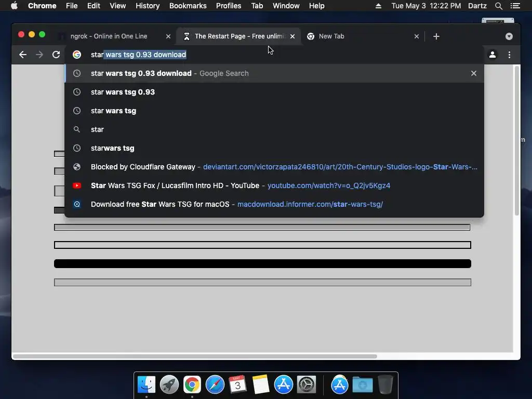Close The Restart Page tab
Screen dimensions: 532x399
pyautogui.click(x=292, y=36)
